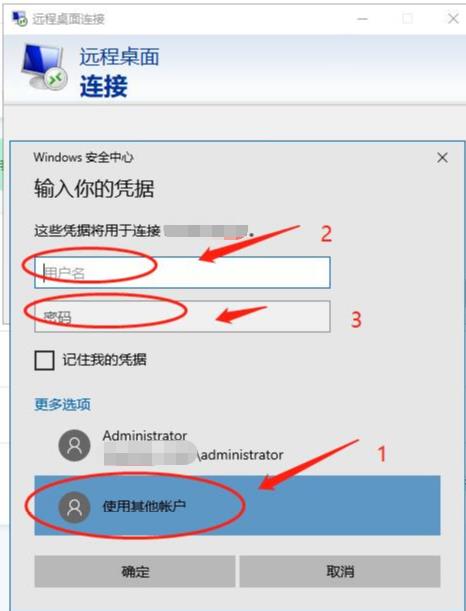466x611 pixels.
Task: Click the avatar icon beside 使用其他帐户
Action: [x=74, y=507]
